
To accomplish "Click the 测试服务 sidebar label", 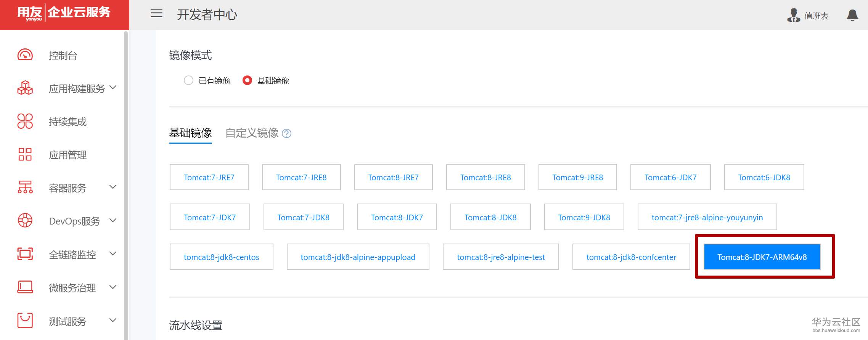I will click(68, 321).
